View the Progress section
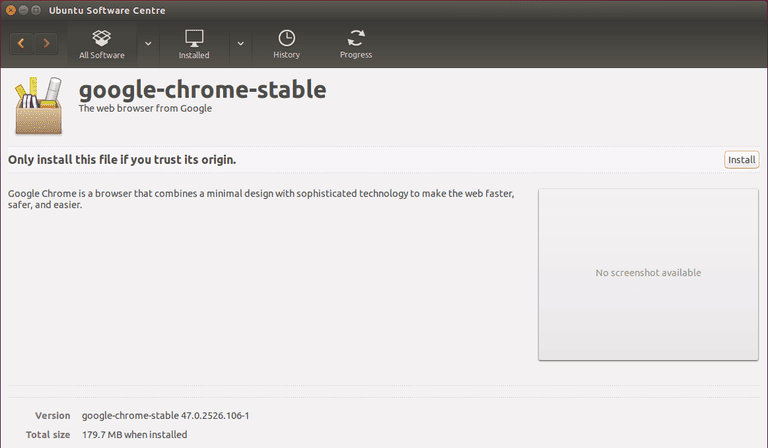 click(x=356, y=44)
